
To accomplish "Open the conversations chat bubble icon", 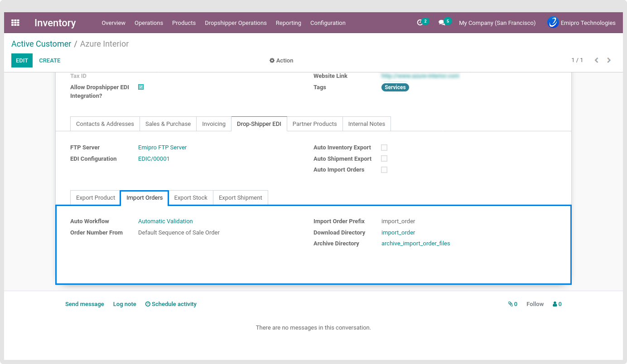I will point(442,23).
